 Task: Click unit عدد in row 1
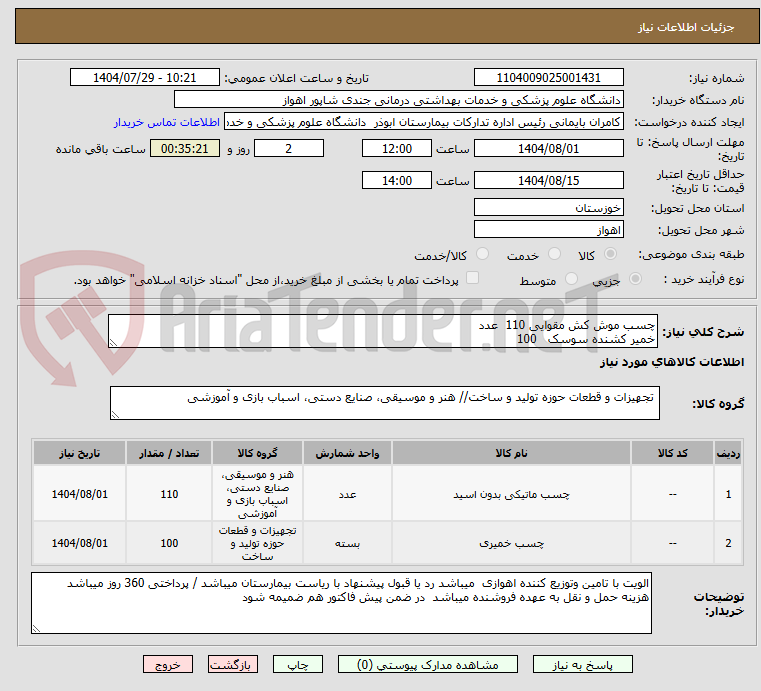pos(347,494)
